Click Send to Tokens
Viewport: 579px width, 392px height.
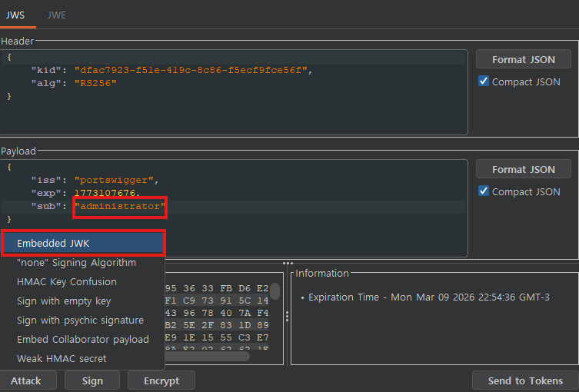click(525, 380)
